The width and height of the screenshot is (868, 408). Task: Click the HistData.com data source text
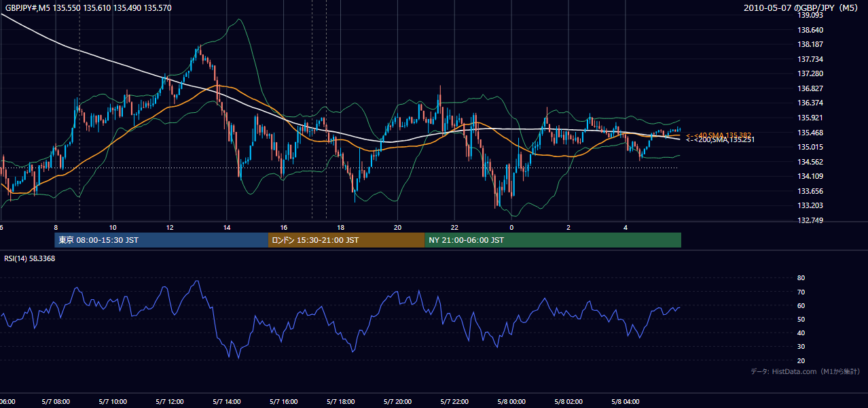click(806, 372)
